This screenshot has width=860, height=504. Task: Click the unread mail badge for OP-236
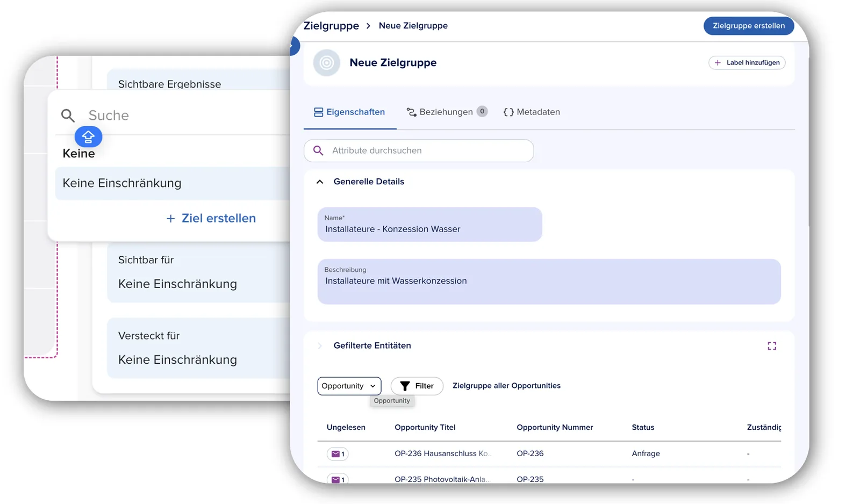338,454
